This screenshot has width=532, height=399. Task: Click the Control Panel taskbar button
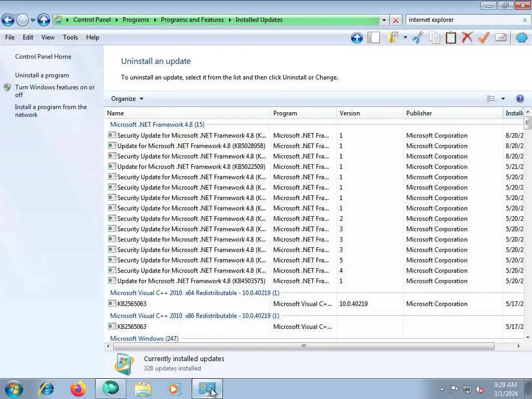point(207,389)
